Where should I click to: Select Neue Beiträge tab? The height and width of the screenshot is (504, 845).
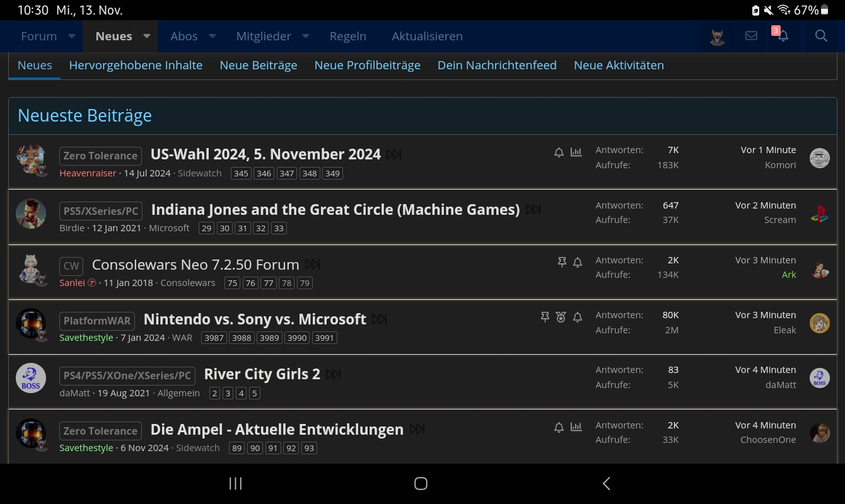click(x=259, y=65)
